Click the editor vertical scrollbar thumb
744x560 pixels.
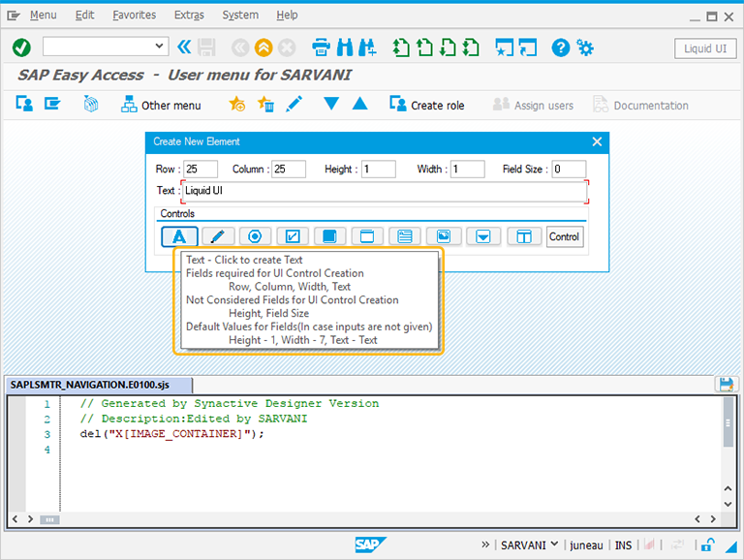tap(728, 422)
